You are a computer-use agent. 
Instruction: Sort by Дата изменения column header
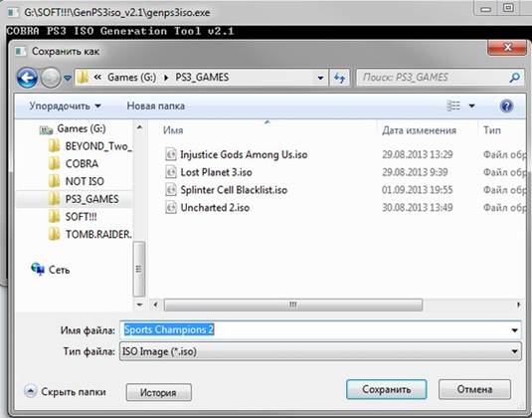419,130
